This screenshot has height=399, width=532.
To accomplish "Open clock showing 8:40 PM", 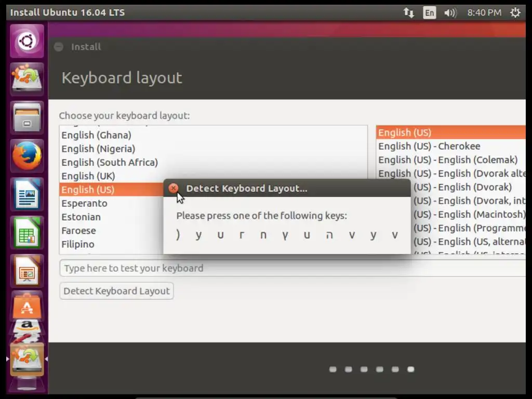I will (484, 12).
